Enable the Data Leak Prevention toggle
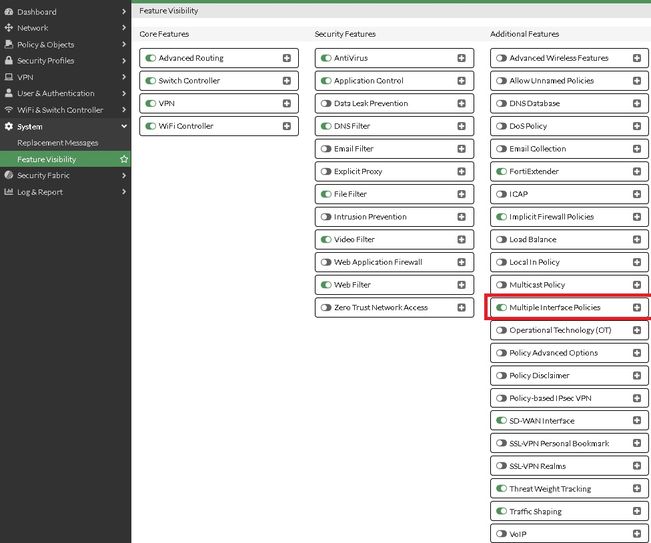This screenshot has height=543, width=651. tap(326, 104)
